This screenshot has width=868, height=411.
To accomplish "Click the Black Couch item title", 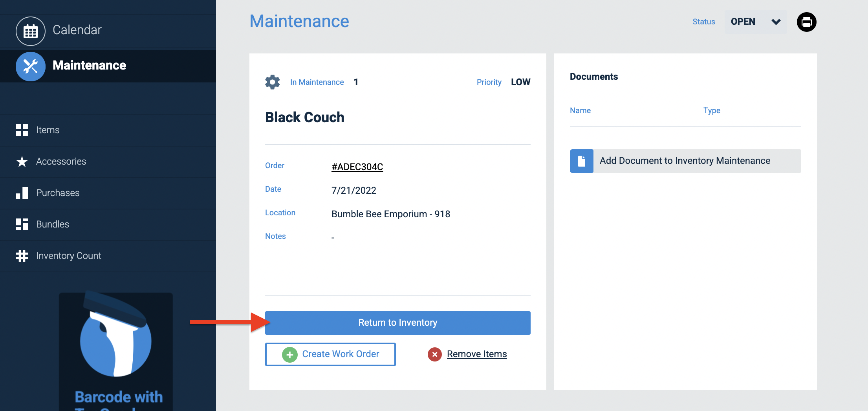I will pyautogui.click(x=304, y=117).
